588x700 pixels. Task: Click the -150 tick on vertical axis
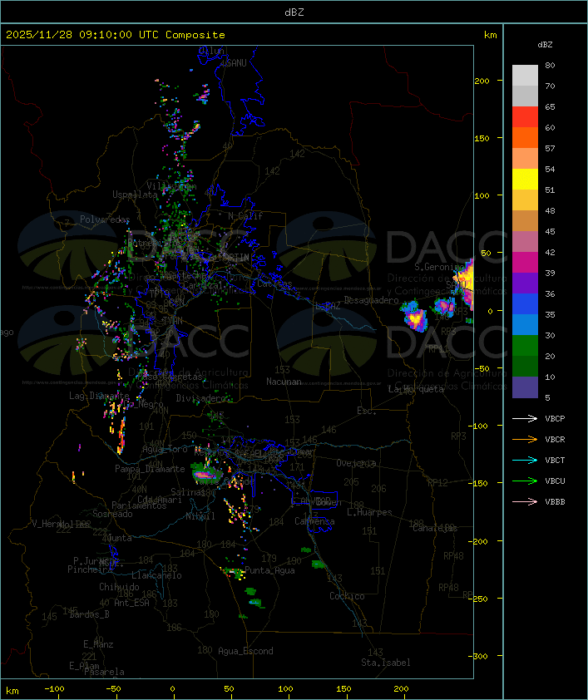480,484
